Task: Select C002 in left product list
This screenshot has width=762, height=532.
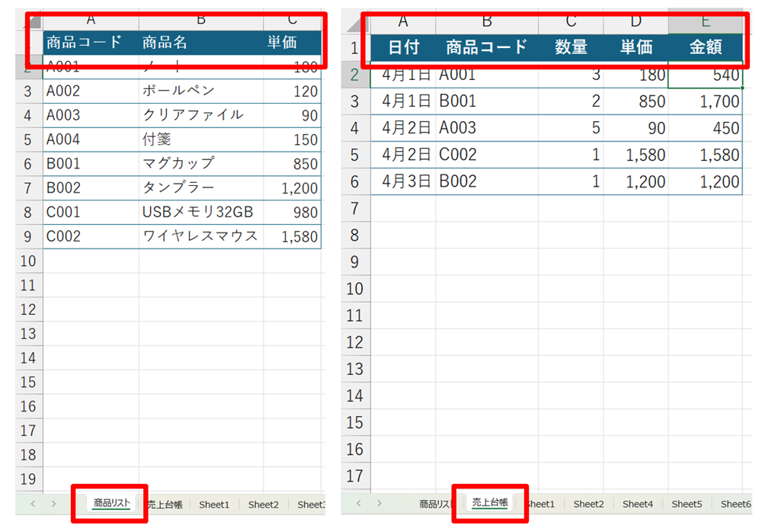Action: click(91, 237)
